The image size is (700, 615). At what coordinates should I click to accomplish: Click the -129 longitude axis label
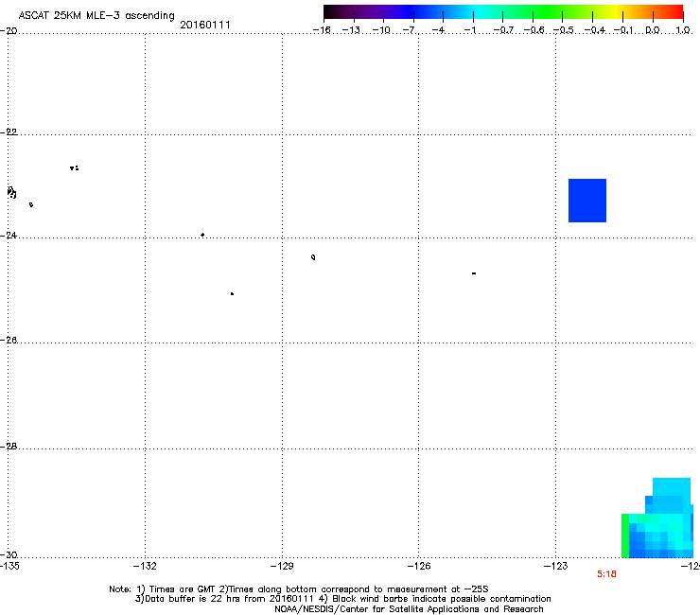click(x=282, y=567)
